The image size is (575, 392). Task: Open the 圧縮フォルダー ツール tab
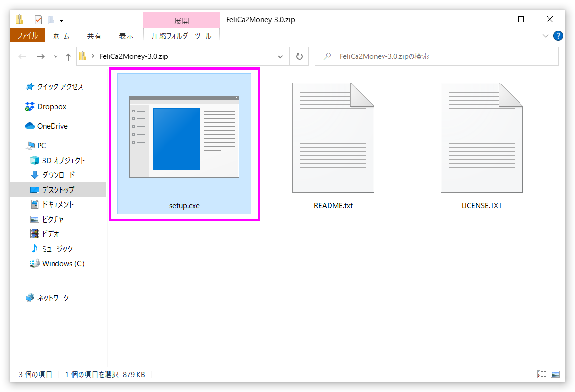(181, 36)
